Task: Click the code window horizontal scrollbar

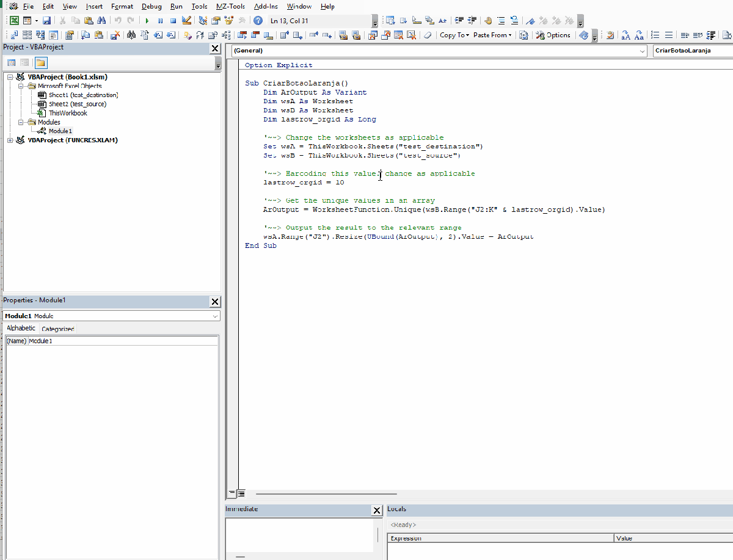Action: click(x=326, y=493)
